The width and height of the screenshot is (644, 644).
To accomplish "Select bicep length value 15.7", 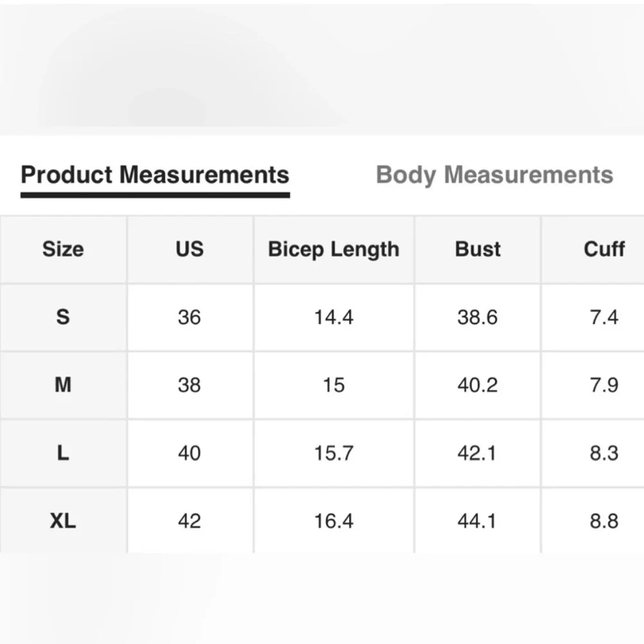I will 334,453.
